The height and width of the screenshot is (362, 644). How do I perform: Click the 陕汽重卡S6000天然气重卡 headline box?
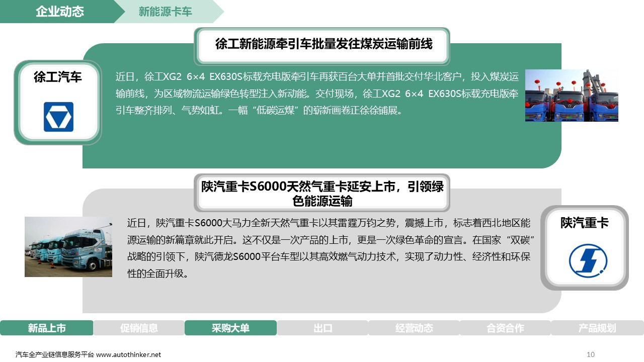coord(322,194)
